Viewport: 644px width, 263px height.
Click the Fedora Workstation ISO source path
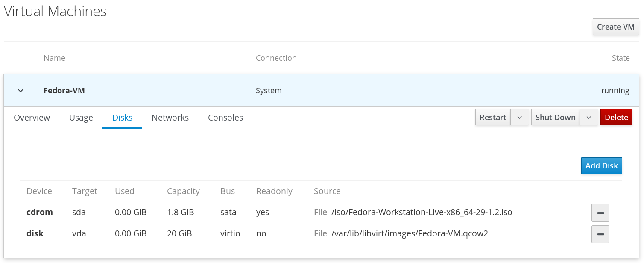pos(421,213)
